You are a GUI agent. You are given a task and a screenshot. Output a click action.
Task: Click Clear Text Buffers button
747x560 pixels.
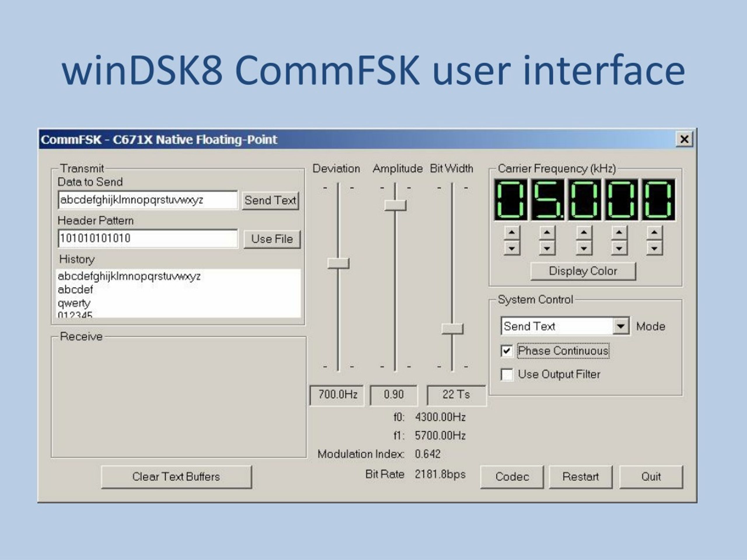coord(176,477)
